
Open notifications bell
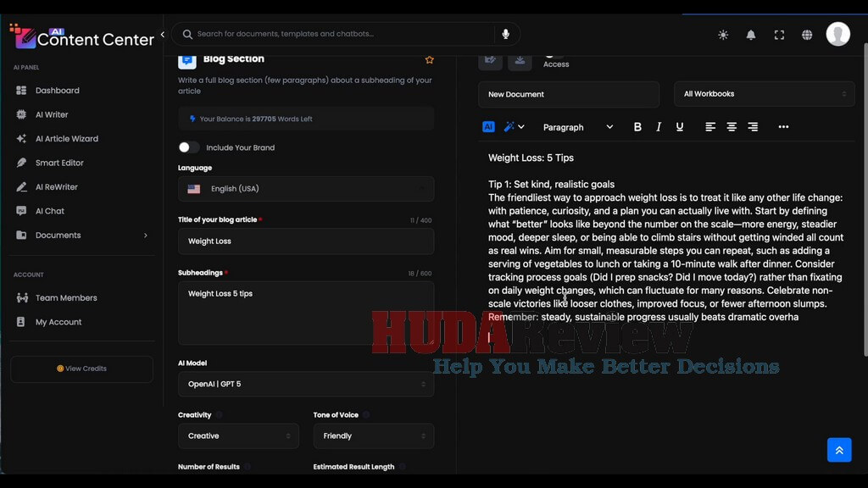751,35
